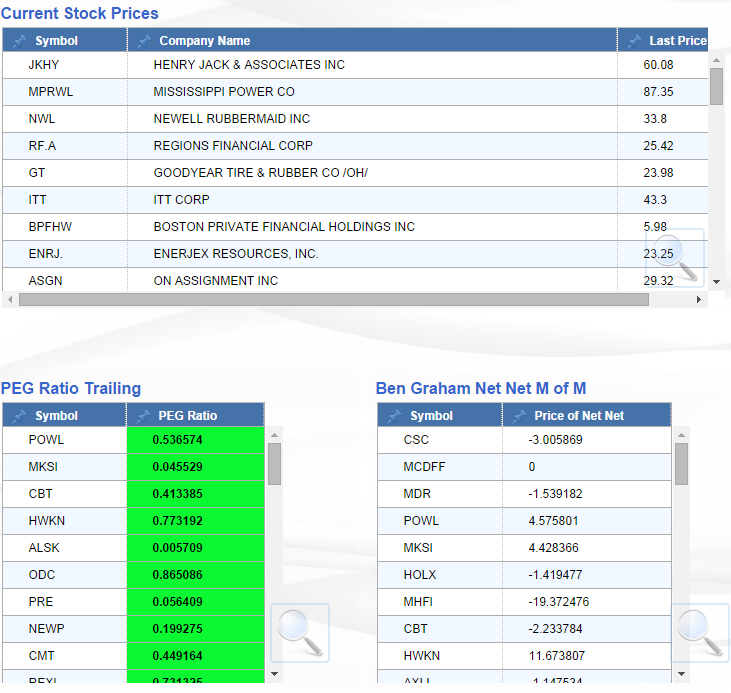Sort by PEG Ratio column header
Screen dimensions: 731x693
pyautogui.click(x=187, y=416)
